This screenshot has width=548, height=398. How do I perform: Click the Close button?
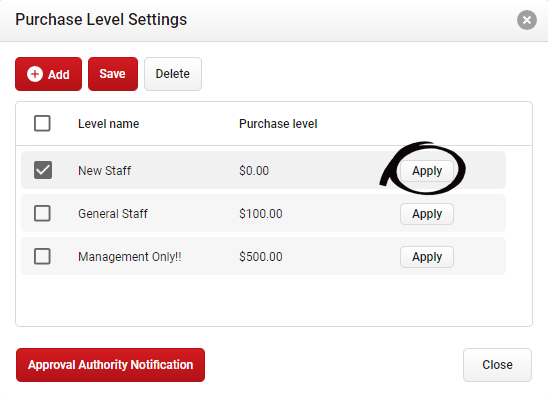pyautogui.click(x=497, y=365)
